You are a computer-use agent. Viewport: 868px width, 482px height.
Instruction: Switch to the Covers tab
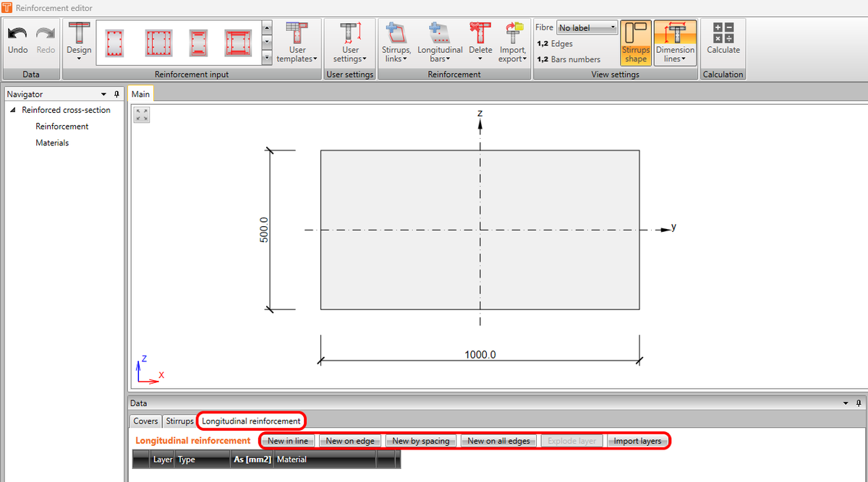tap(145, 421)
